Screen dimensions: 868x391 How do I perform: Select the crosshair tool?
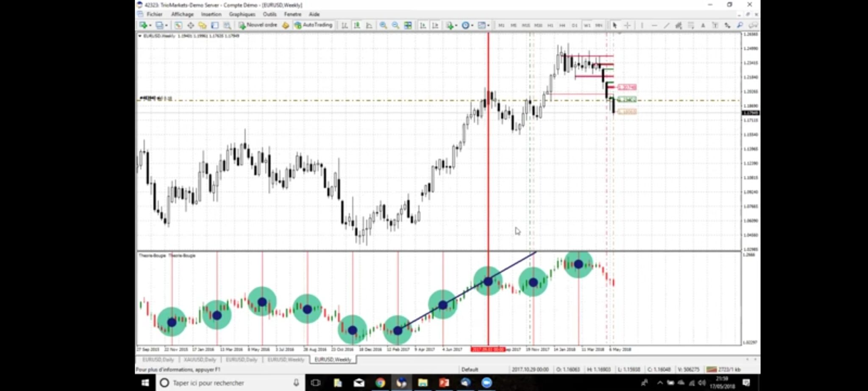tap(627, 25)
